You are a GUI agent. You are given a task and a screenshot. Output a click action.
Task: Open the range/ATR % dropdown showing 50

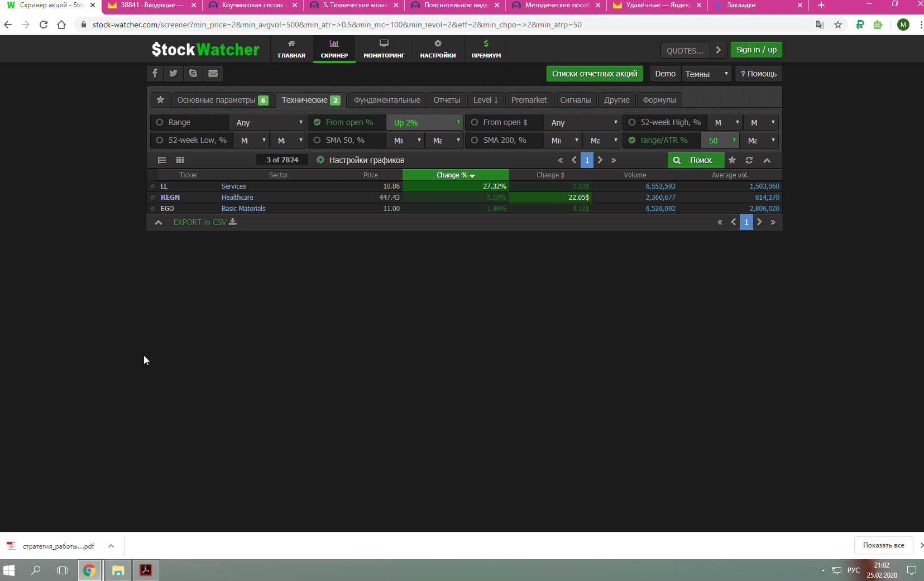[720, 140]
